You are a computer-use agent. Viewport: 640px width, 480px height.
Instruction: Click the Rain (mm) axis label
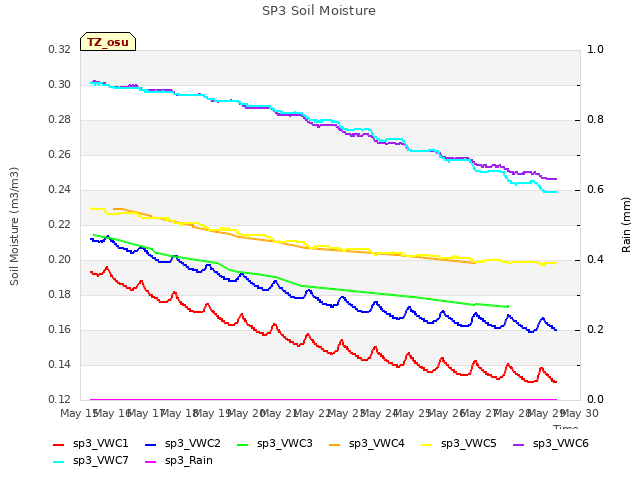point(626,225)
